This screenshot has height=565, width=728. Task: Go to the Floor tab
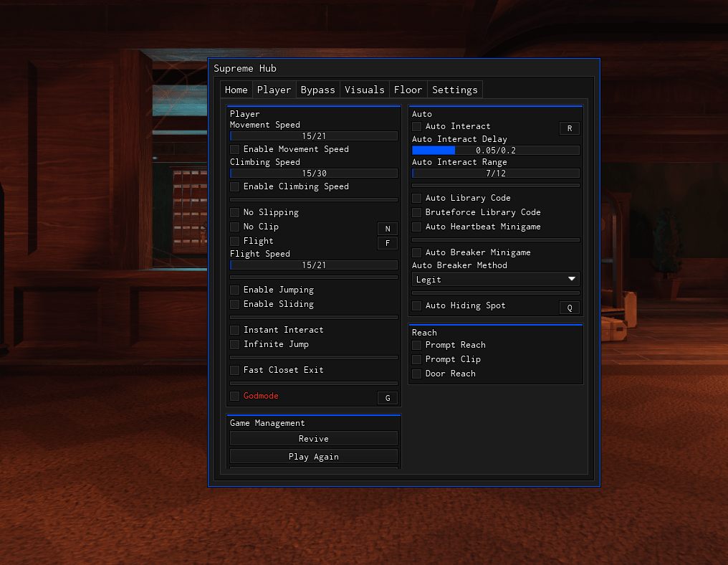tap(408, 90)
